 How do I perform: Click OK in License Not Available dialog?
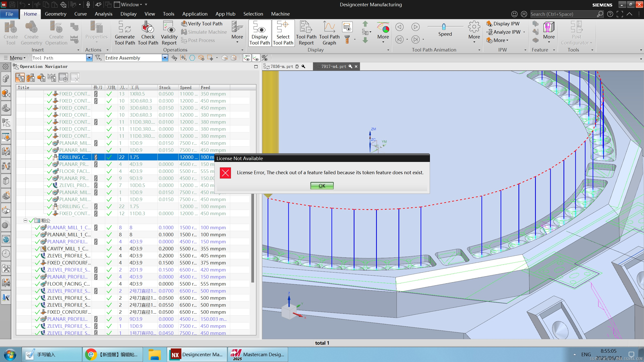322,186
